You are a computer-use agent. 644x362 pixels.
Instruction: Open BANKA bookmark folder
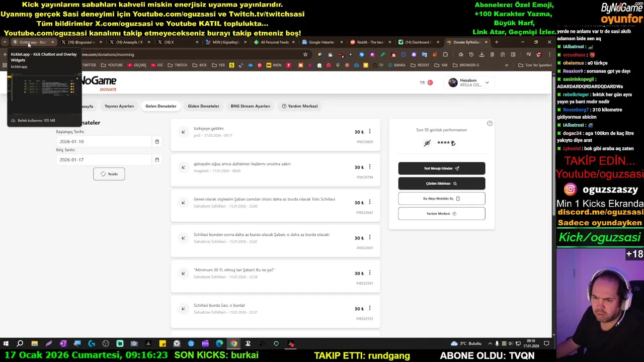point(396,65)
